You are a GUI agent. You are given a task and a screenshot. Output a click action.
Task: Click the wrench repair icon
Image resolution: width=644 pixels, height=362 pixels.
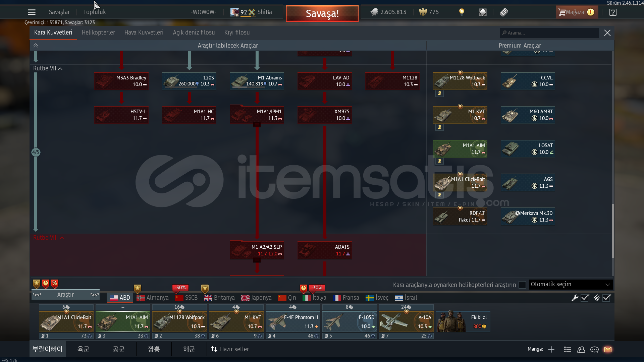[x=575, y=298]
